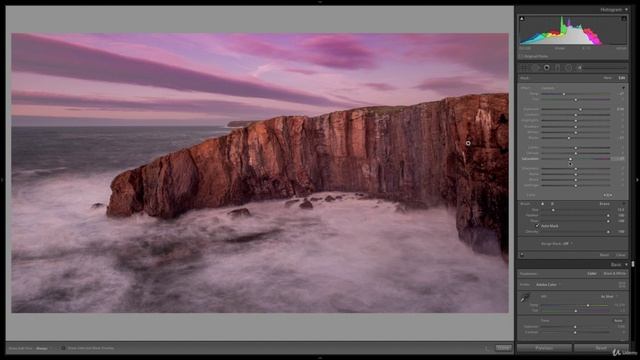Toggle the highlight clipping indicator in histogram
The width and height of the screenshot is (640, 360).
623,19
